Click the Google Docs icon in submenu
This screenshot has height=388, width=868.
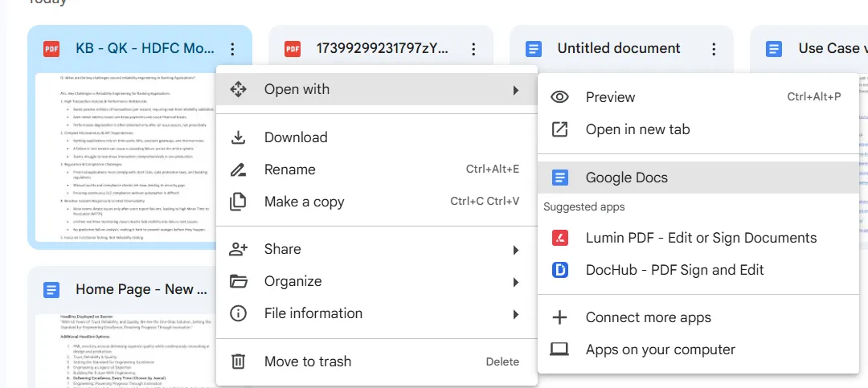[559, 178]
